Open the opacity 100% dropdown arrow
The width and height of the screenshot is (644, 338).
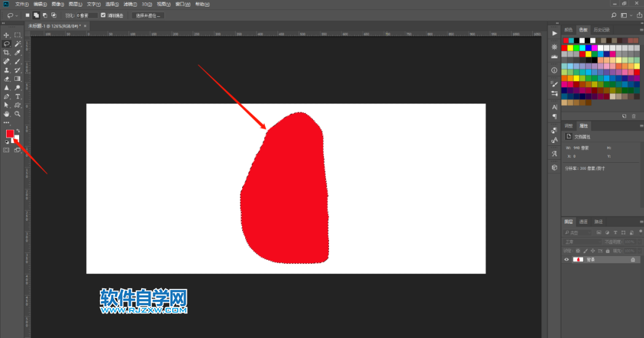[639, 242]
